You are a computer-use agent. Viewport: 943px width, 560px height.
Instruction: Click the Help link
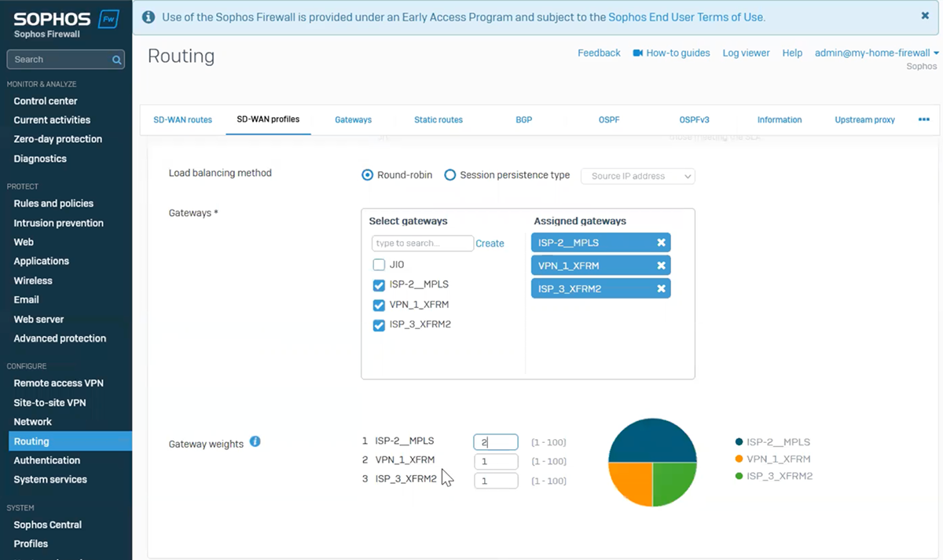click(792, 53)
